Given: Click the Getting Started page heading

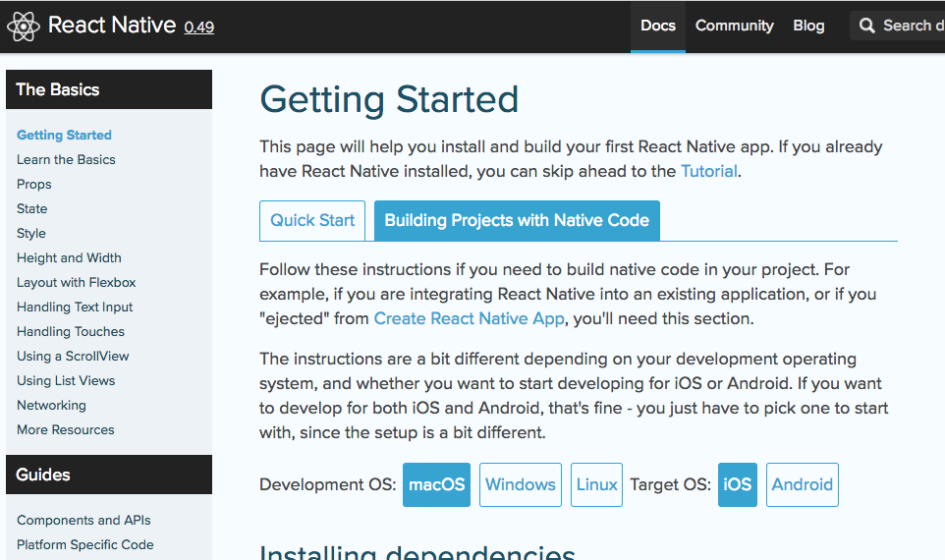Looking at the screenshot, I should point(389,100).
